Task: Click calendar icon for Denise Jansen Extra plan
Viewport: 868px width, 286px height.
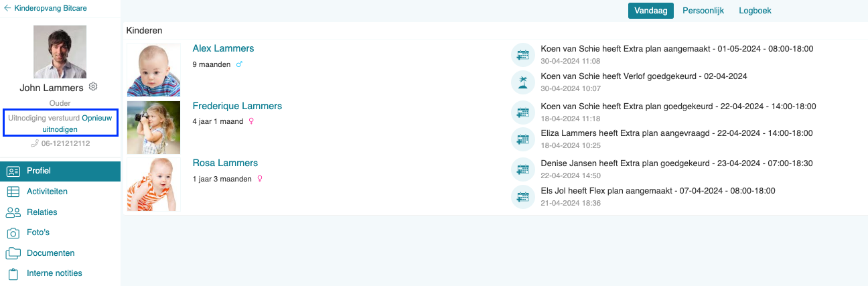Action: (x=522, y=169)
